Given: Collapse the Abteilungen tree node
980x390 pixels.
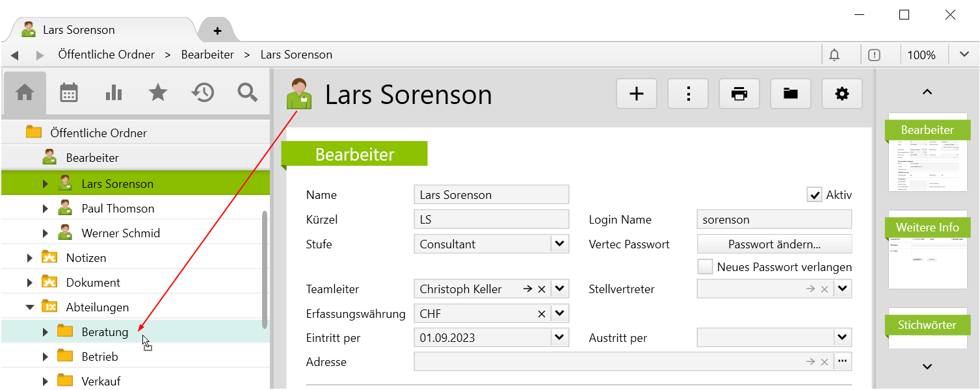Looking at the screenshot, I should pos(30,307).
